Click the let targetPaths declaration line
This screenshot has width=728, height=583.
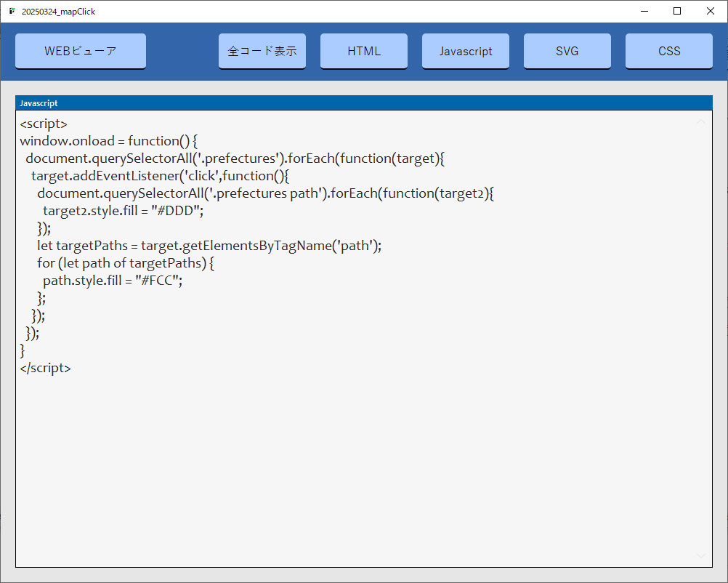coord(209,246)
